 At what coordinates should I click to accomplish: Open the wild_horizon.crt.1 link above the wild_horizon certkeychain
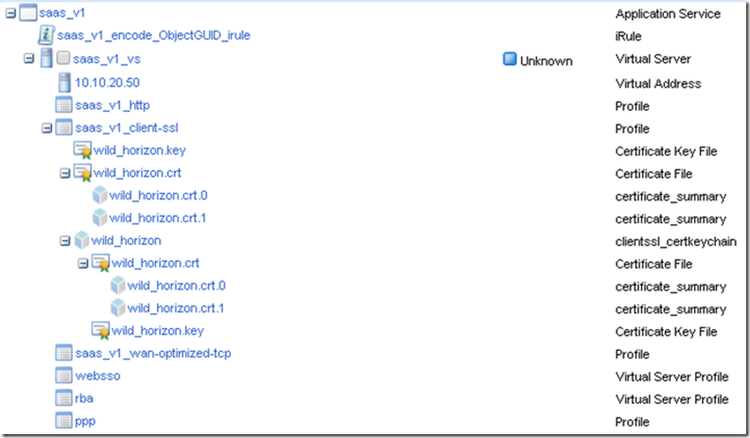point(158,218)
